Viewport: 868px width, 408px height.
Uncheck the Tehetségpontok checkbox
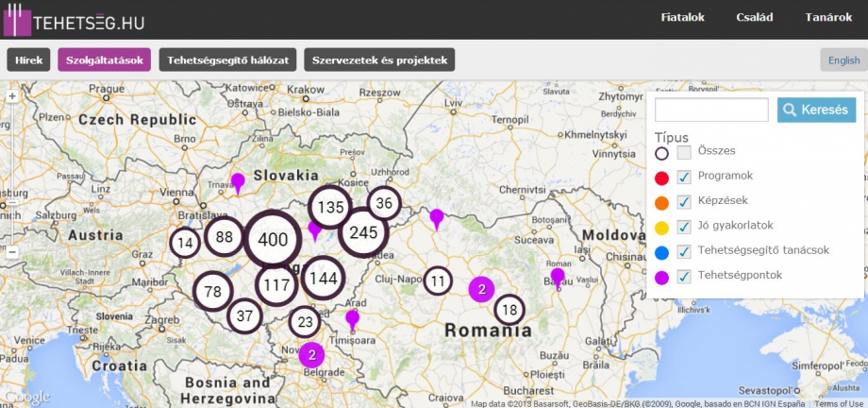684,277
